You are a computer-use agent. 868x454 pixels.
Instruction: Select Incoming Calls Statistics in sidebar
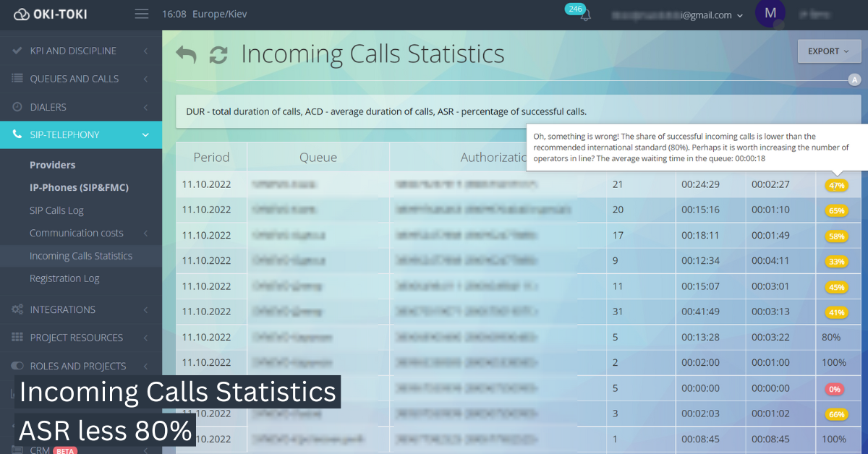point(81,256)
